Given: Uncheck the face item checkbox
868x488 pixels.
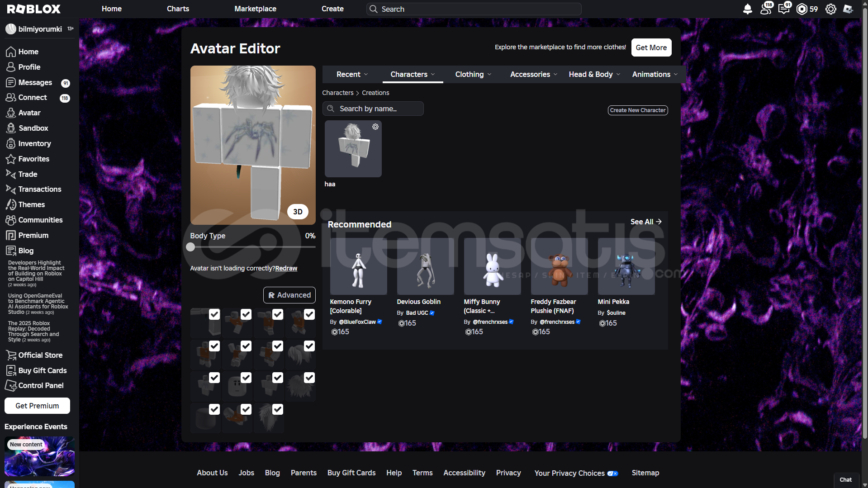Looking at the screenshot, I should click(246, 378).
